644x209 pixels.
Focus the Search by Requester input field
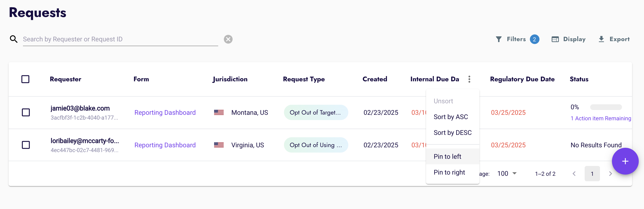120,39
